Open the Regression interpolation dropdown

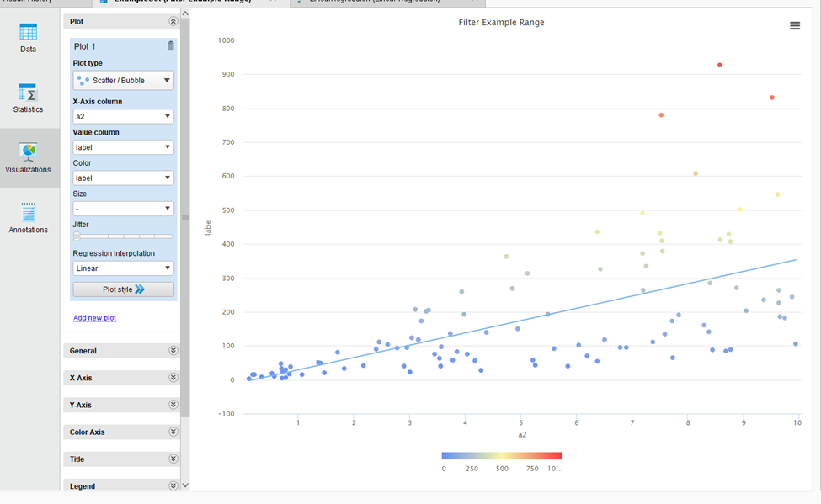coord(124,268)
